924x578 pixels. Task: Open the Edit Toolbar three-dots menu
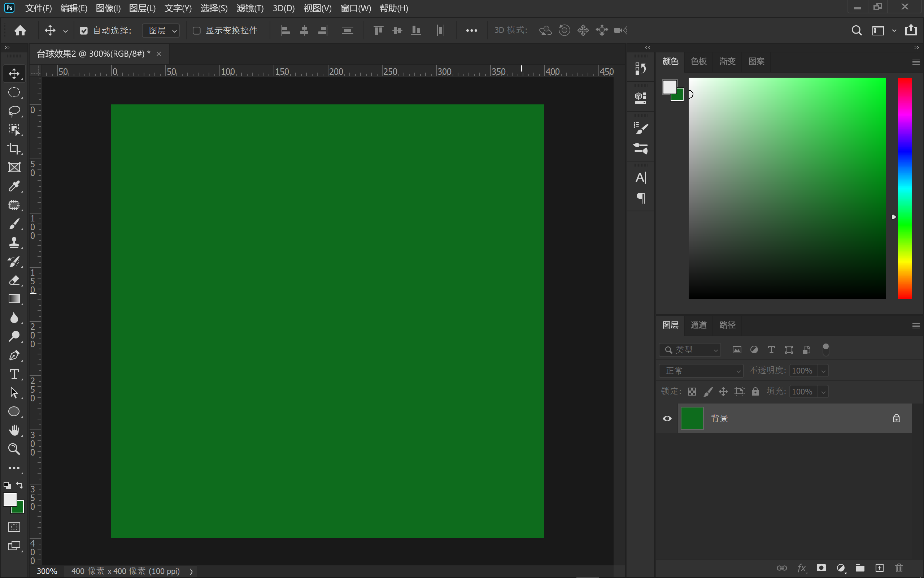click(14, 468)
